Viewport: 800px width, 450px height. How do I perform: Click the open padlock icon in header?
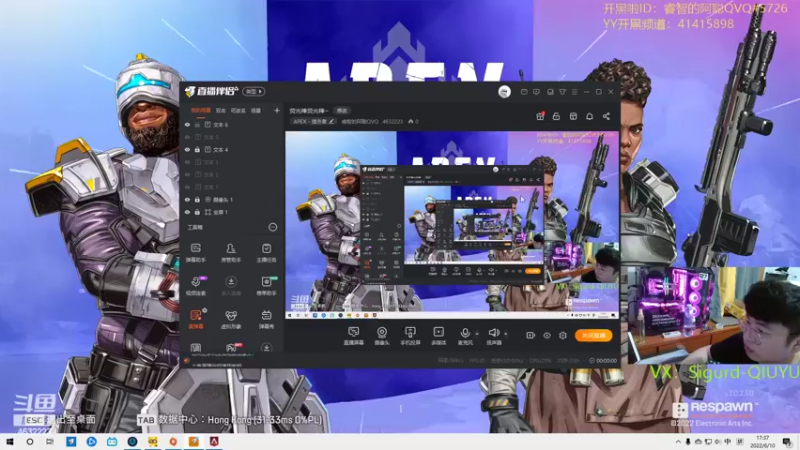tap(557, 116)
